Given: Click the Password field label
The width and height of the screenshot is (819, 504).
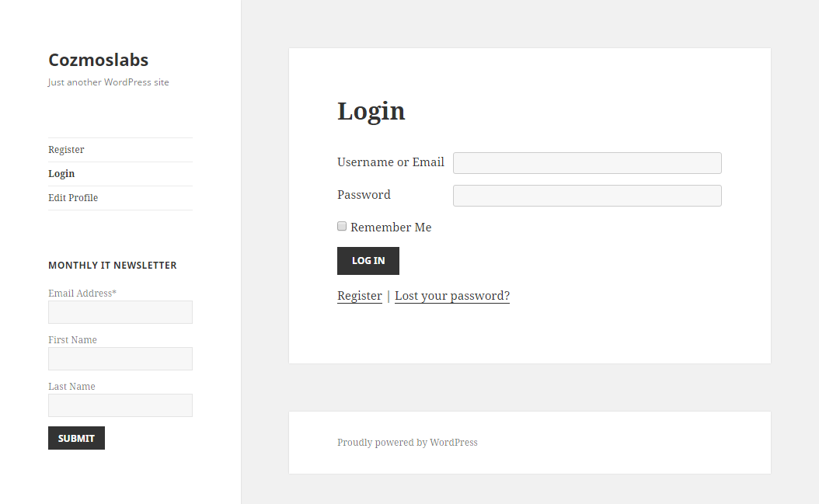Looking at the screenshot, I should pyautogui.click(x=364, y=194).
